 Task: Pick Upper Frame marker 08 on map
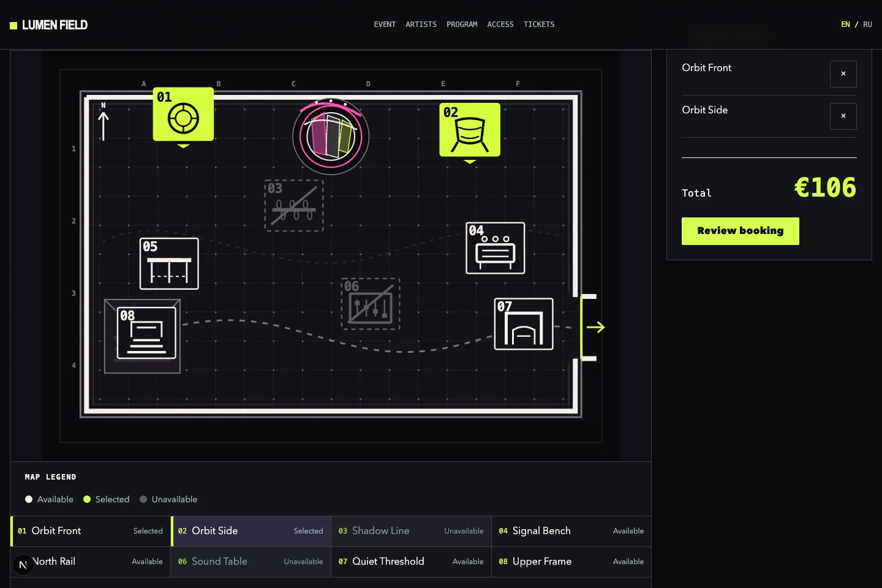146,333
